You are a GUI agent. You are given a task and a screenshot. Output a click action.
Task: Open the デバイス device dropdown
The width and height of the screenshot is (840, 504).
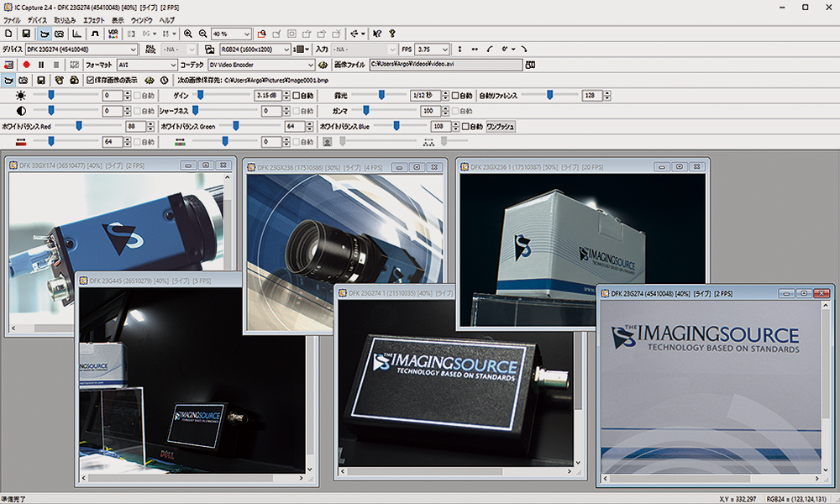click(x=81, y=50)
